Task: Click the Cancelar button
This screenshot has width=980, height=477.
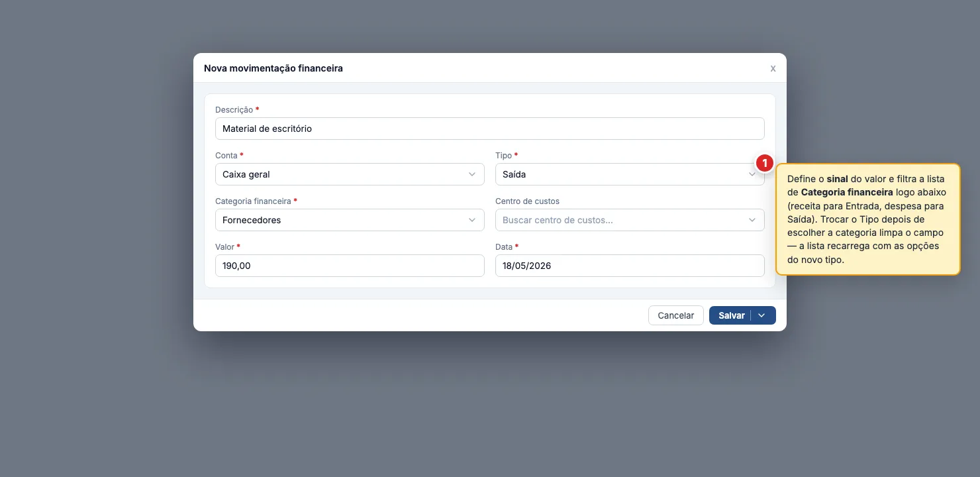Action: (x=675, y=315)
